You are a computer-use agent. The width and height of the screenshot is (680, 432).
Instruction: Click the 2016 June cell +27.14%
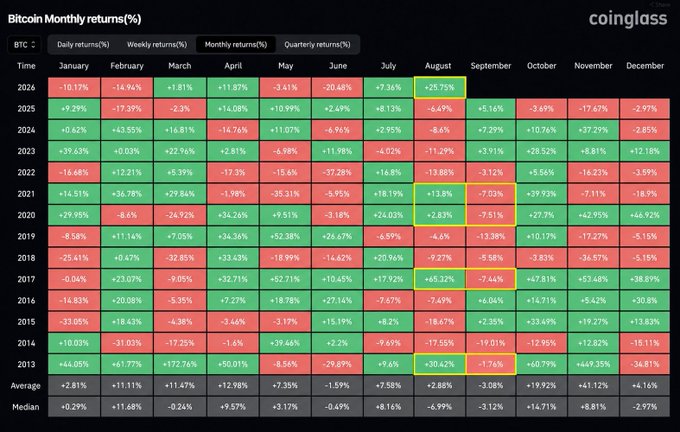(x=337, y=301)
